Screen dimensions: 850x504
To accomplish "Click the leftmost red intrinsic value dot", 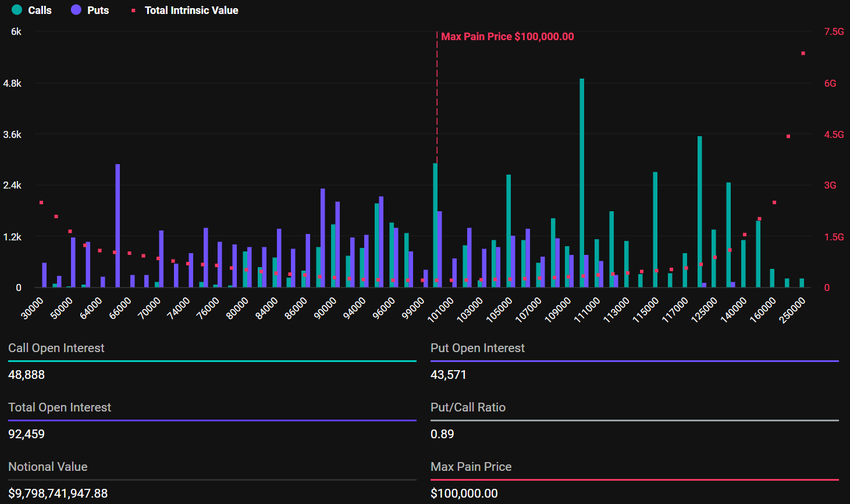I will click(41, 203).
